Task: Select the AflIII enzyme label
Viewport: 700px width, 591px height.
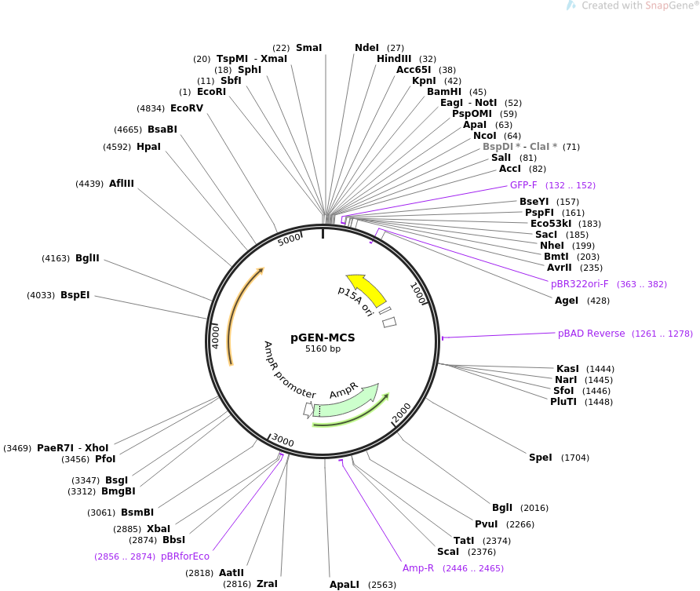Action: pyautogui.click(x=121, y=184)
